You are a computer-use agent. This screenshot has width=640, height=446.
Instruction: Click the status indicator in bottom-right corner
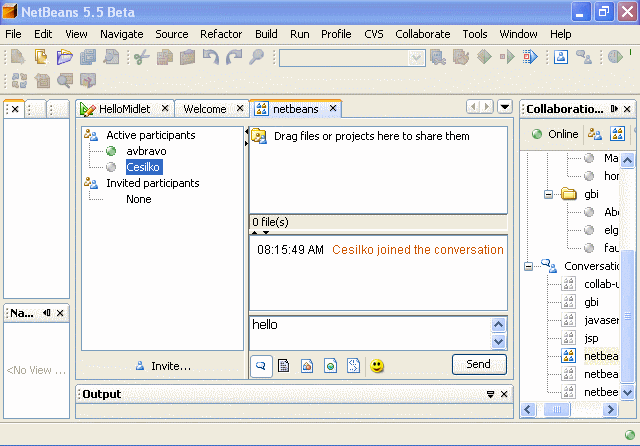tap(630, 435)
